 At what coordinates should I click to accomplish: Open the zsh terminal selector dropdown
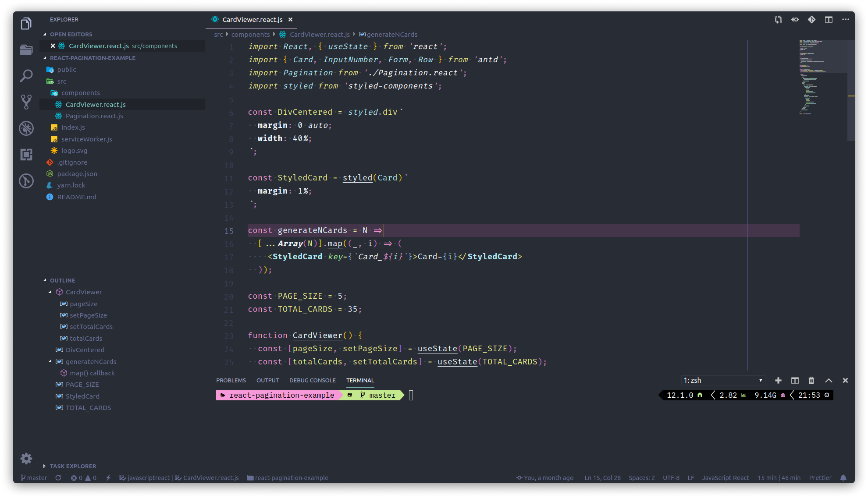(x=723, y=381)
